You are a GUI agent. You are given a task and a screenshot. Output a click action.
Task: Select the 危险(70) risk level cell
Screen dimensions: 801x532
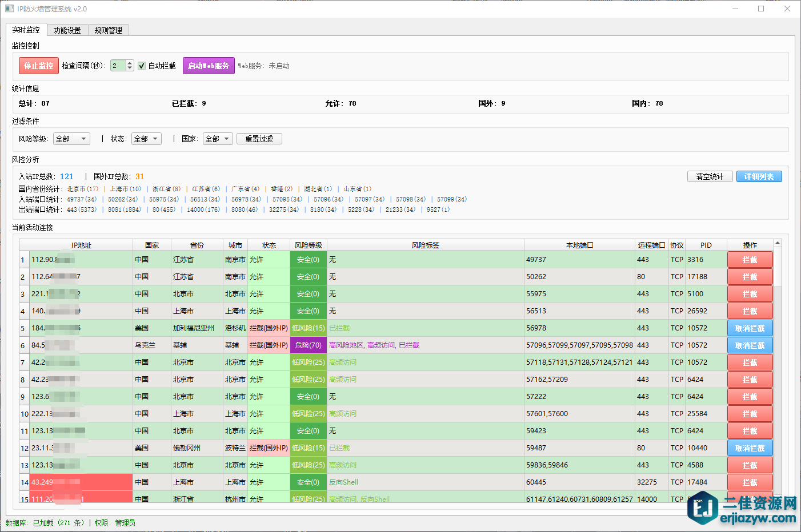(x=309, y=345)
